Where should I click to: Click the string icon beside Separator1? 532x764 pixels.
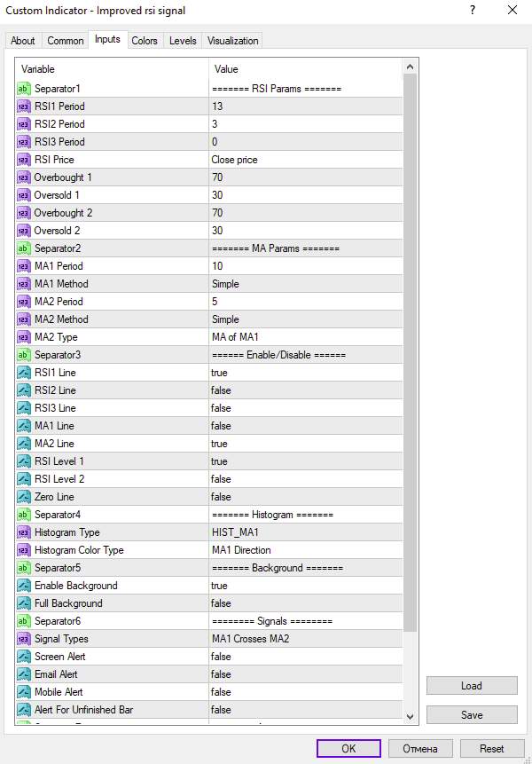click(x=23, y=89)
